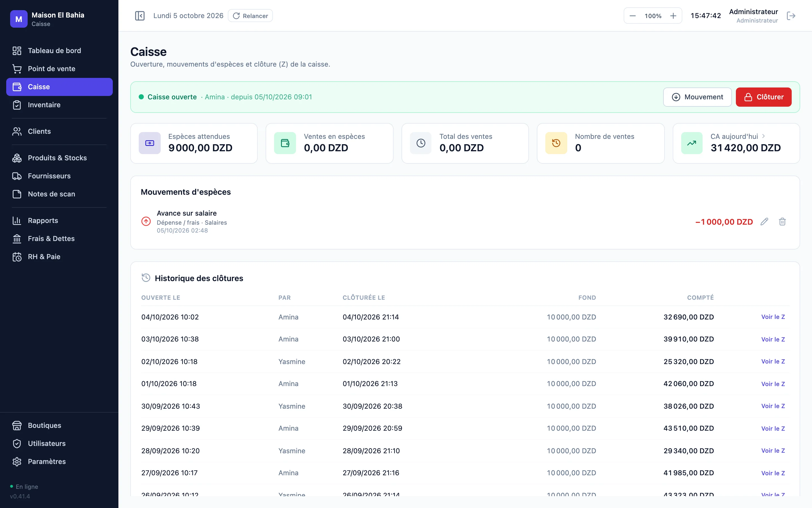Image resolution: width=812 pixels, height=508 pixels.
Task: Click the Nombre de ventes history icon
Action: coord(556,143)
